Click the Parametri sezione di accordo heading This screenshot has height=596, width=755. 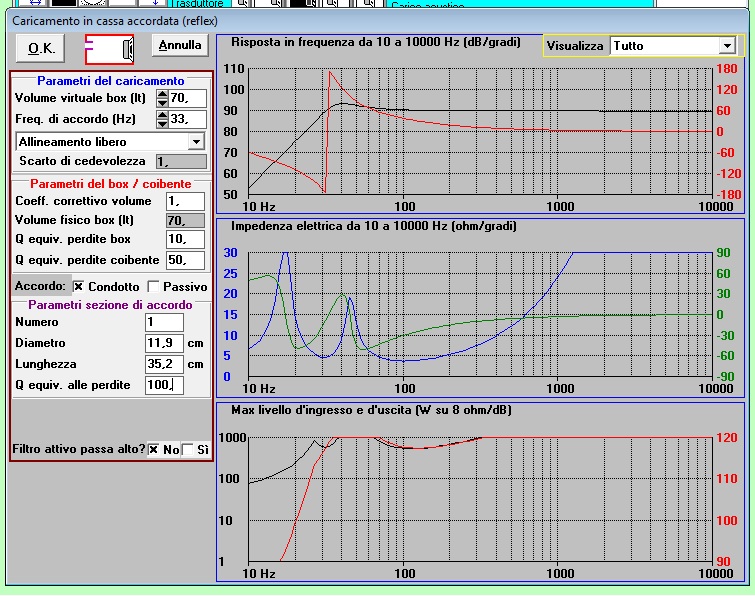(110, 305)
